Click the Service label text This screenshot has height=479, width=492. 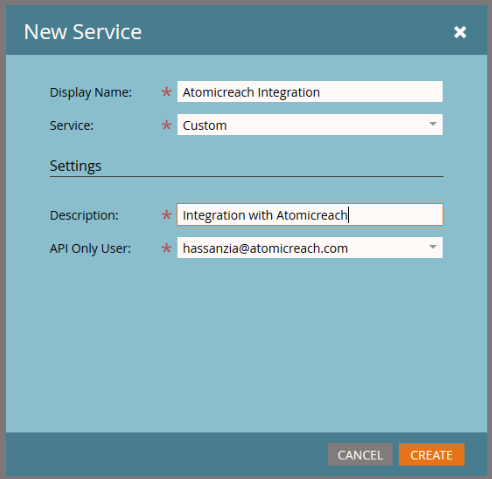[x=72, y=126]
